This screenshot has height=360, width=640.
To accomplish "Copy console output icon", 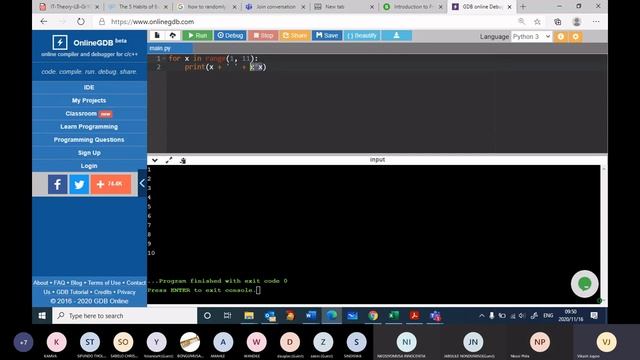I will point(183,160).
